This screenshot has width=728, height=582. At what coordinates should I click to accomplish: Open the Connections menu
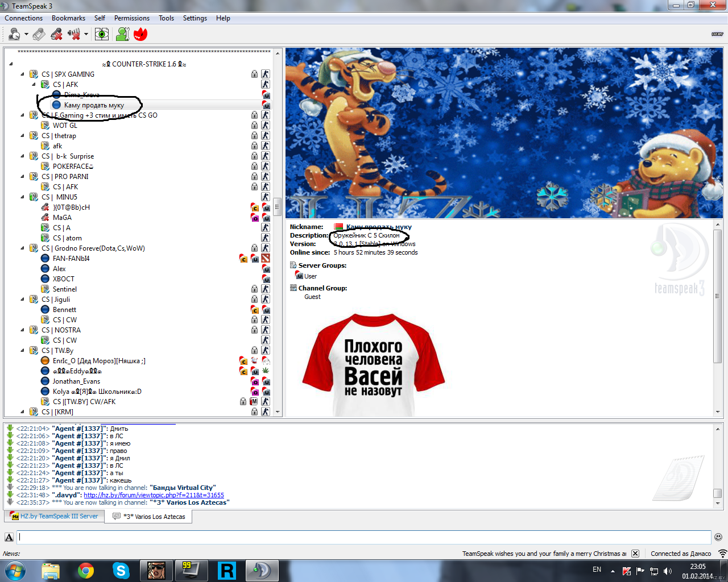tap(24, 18)
